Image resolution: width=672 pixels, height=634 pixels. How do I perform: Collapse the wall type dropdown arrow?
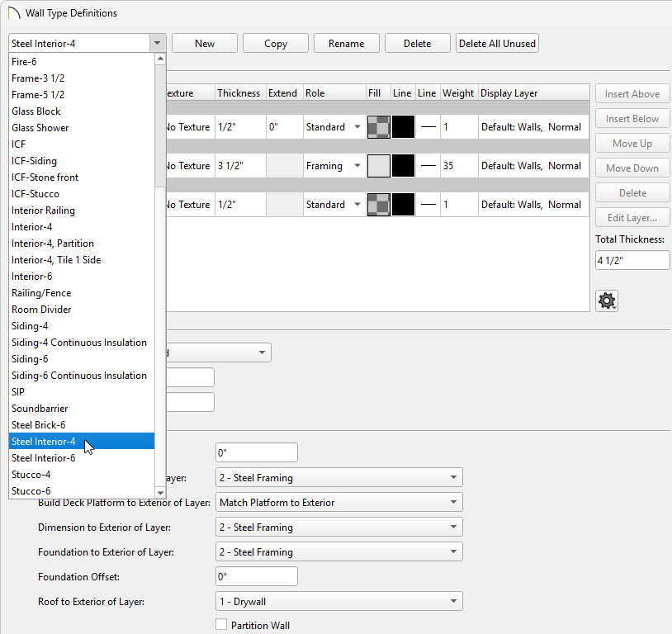click(158, 43)
